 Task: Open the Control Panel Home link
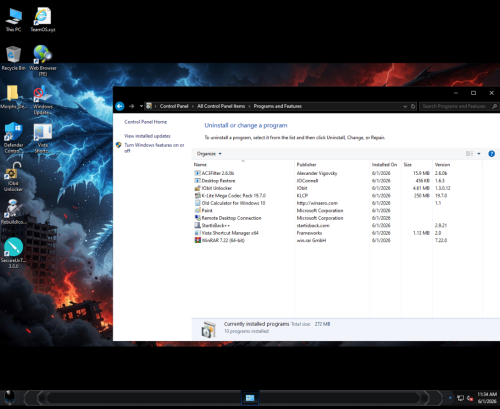tap(146, 122)
